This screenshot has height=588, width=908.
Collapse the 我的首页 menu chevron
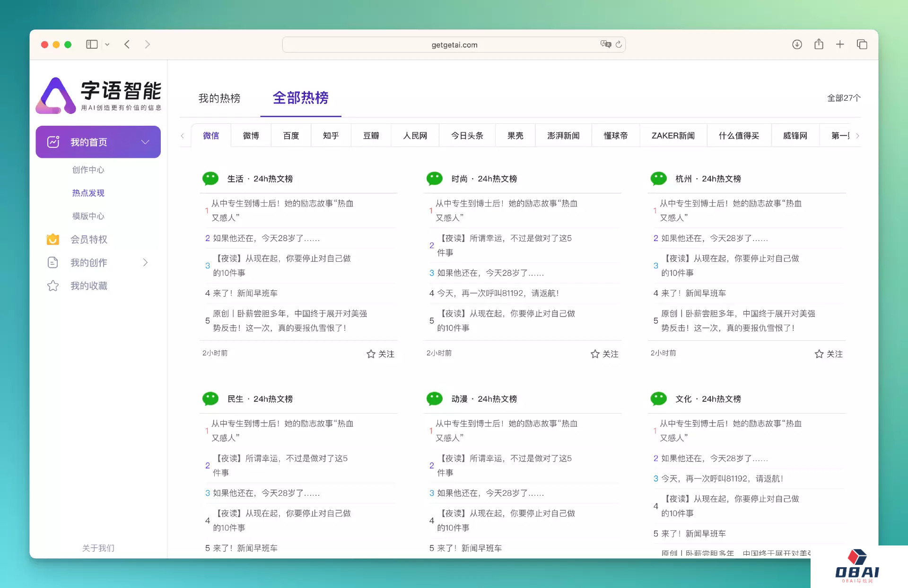pos(145,142)
